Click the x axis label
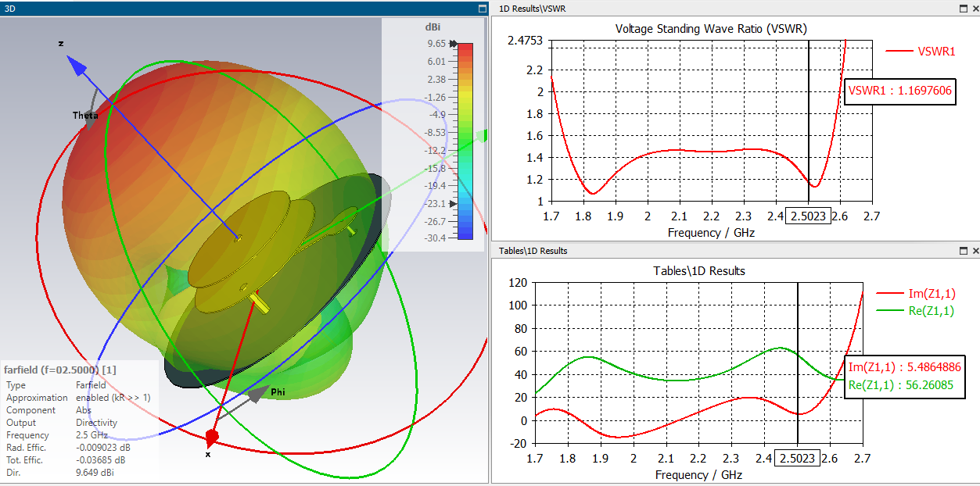The width and height of the screenshot is (980, 486). point(207,454)
